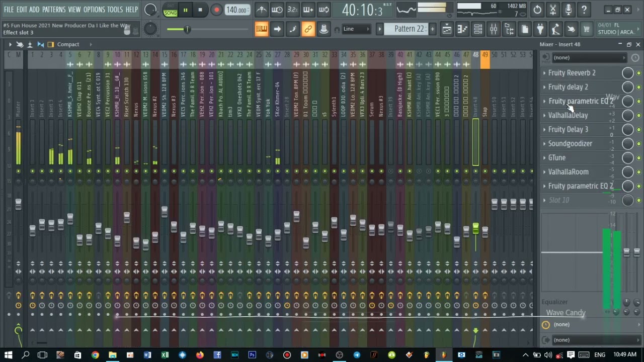This screenshot has height=362, width=644.
Task: Expand the Soundgoodizer slot arrow
Action: (x=544, y=143)
